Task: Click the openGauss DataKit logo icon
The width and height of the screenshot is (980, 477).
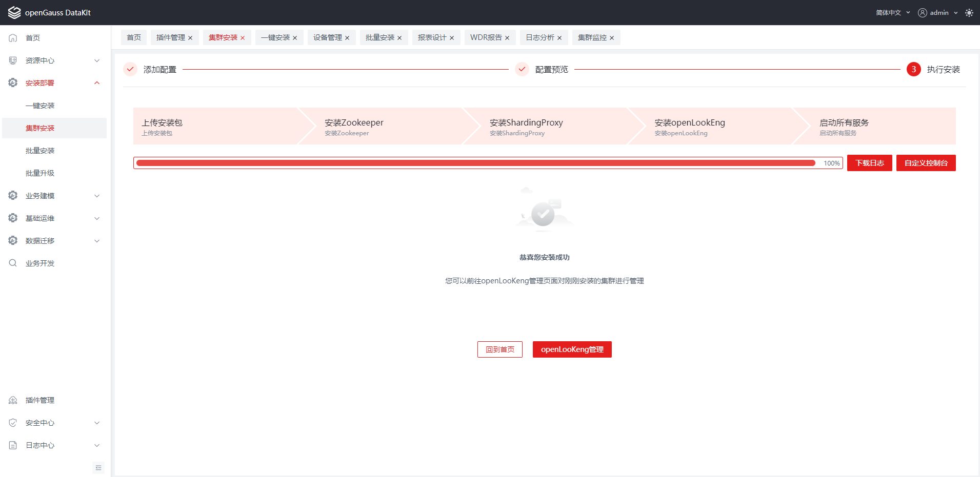Action: click(x=14, y=13)
